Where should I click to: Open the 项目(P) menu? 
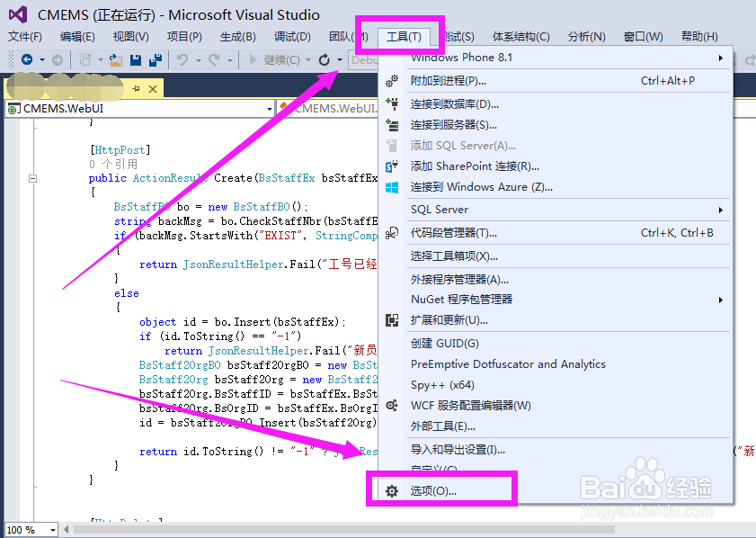click(184, 37)
